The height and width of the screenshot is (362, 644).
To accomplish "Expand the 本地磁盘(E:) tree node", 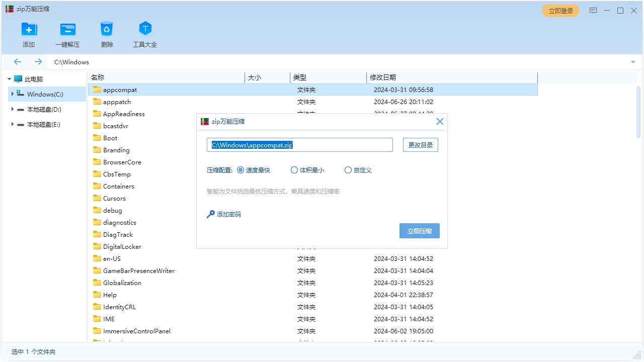I will (x=13, y=124).
